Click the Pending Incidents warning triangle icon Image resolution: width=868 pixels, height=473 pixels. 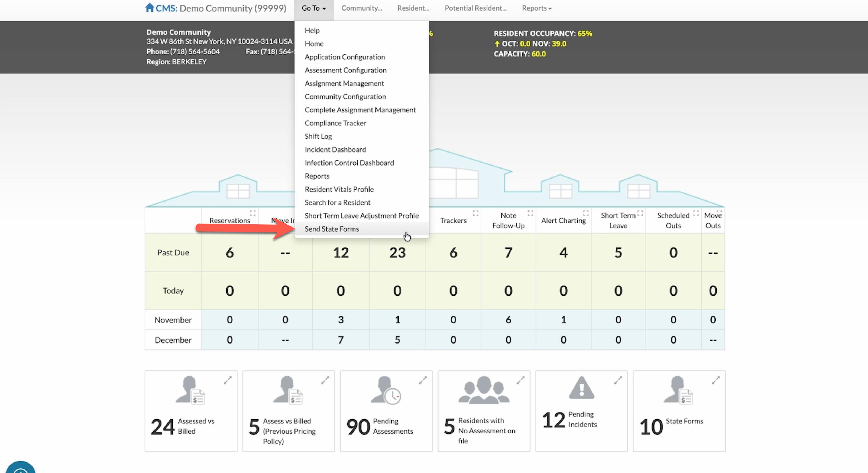(x=581, y=387)
